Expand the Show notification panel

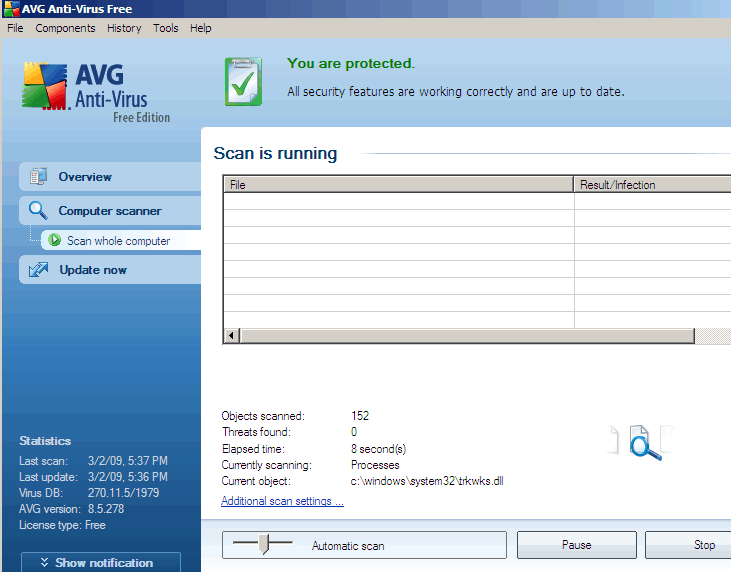tap(101, 562)
